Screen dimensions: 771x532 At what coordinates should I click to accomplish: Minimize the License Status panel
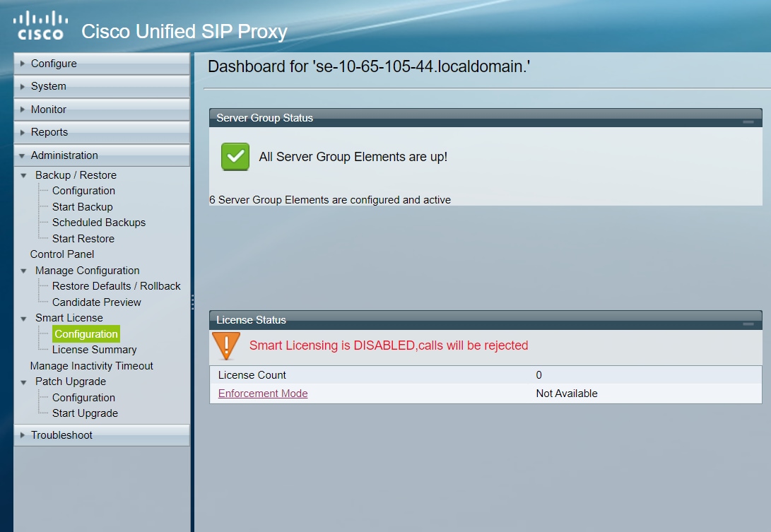point(748,324)
